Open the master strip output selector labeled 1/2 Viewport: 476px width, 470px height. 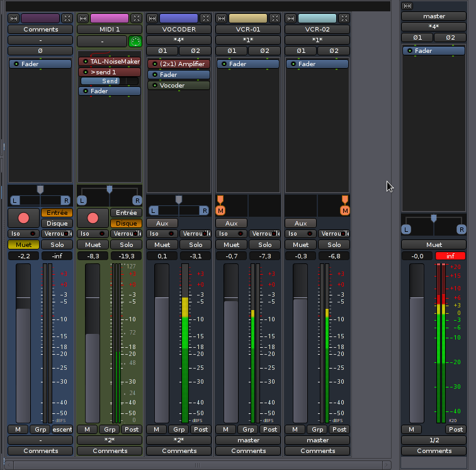(434, 440)
